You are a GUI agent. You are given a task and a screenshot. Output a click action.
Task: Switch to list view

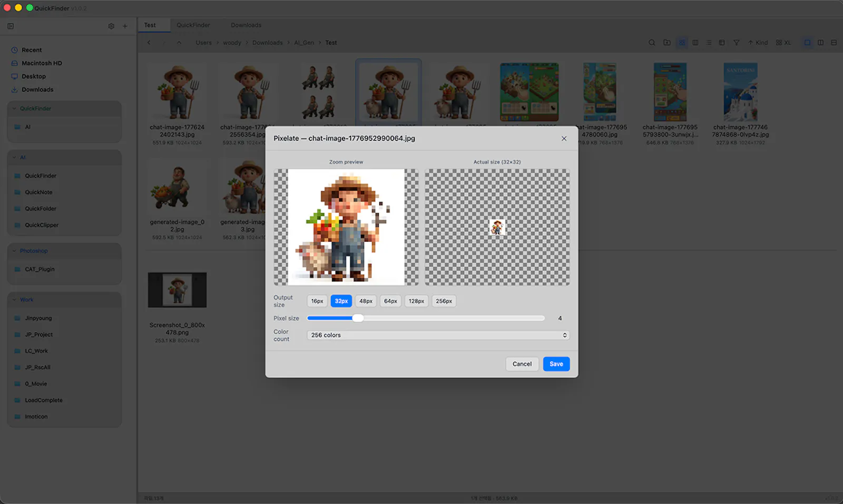pyautogui.click(x=709, y=43)
